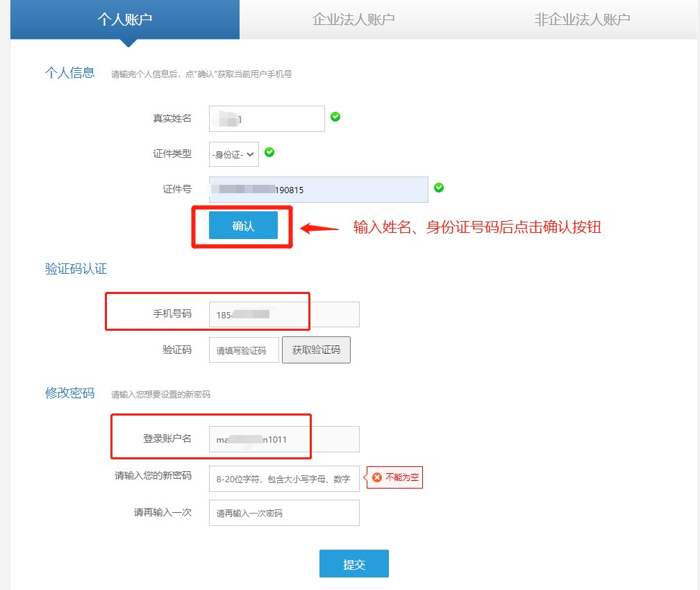Click the red arrow pointing at 确认

pyautogui.click(x=318, y=227)
